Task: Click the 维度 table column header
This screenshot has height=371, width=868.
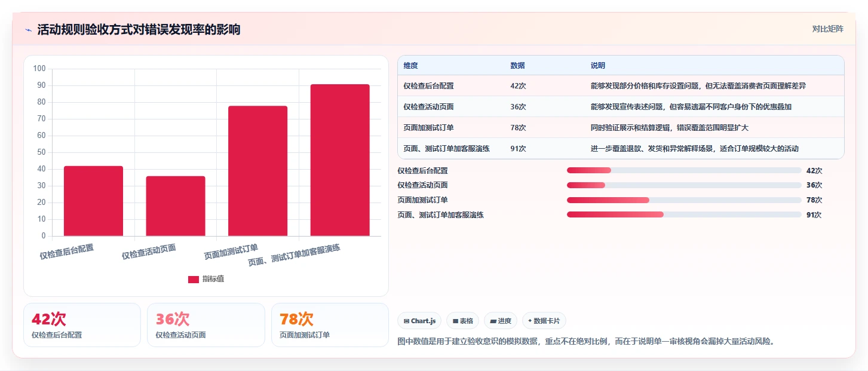Action: tap(410, 66)
